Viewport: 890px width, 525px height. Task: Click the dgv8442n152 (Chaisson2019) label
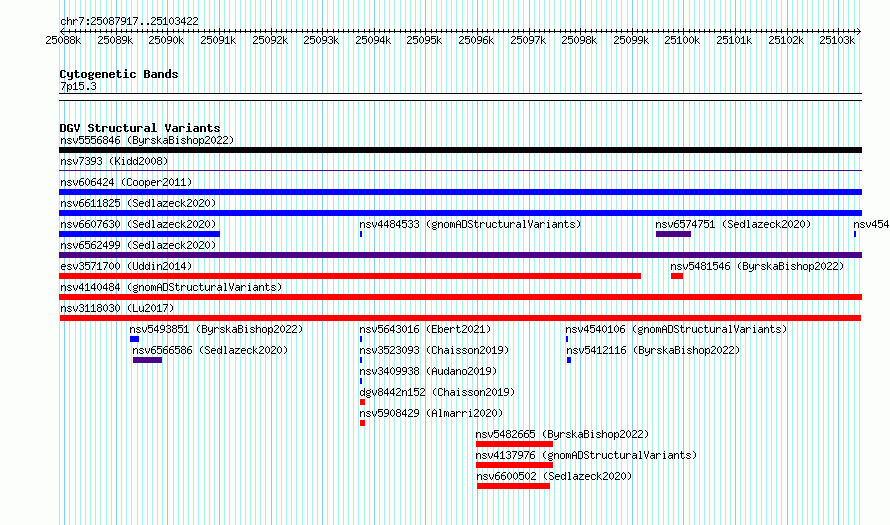[437, 392]
